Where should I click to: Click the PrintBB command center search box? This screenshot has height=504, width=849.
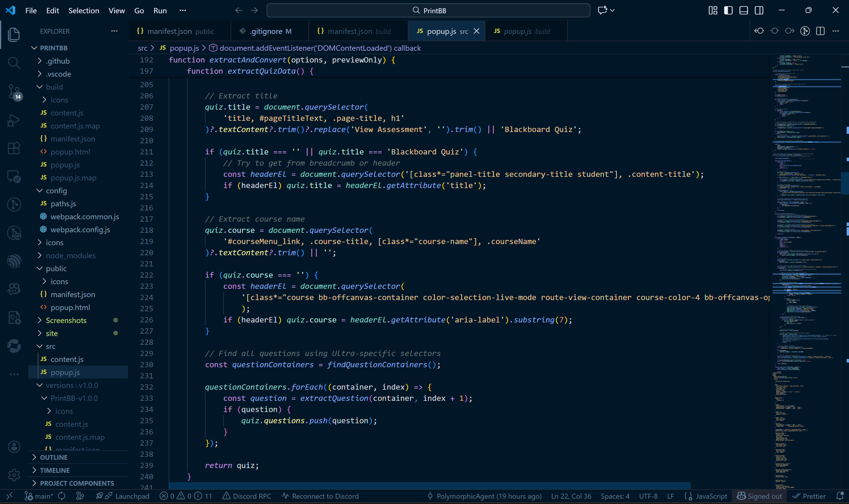(x=428, y=11)
